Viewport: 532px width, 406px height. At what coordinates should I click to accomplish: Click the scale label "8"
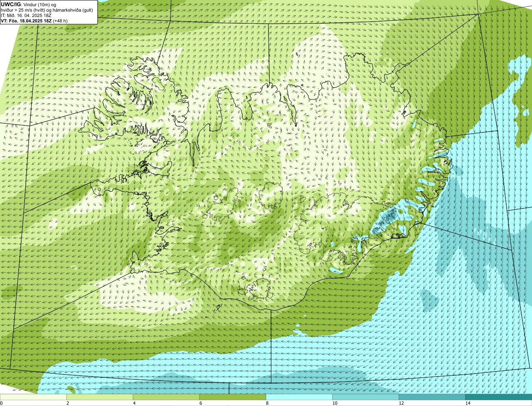click(267, 403)
